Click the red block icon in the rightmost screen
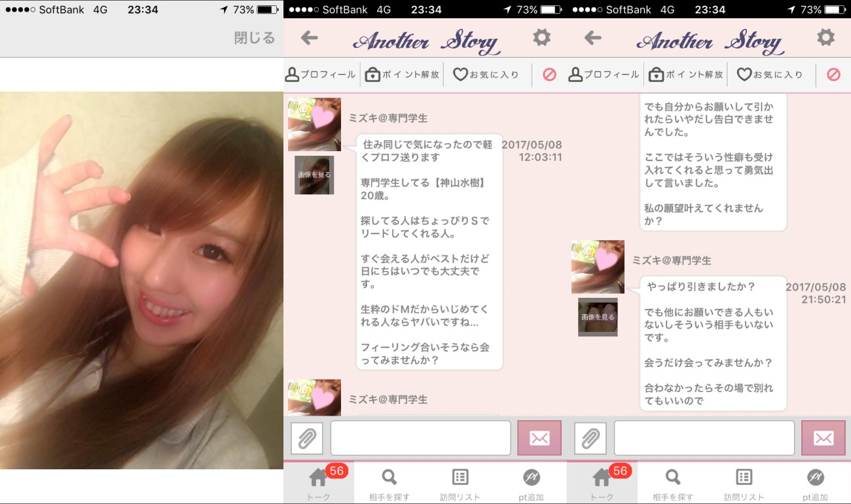Screen dimensions: 851x504 tap(833, 75)
